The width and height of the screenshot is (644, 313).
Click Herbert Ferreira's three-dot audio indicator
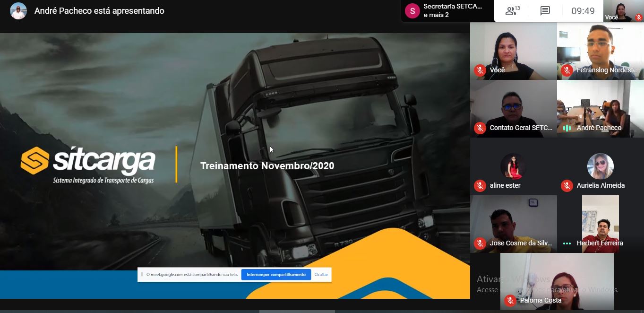pos(567,243)
